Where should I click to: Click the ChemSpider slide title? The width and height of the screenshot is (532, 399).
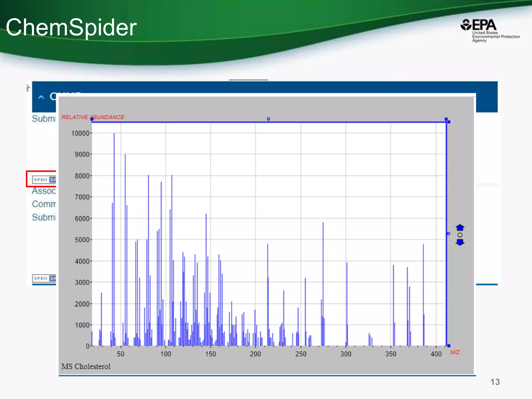71,27
